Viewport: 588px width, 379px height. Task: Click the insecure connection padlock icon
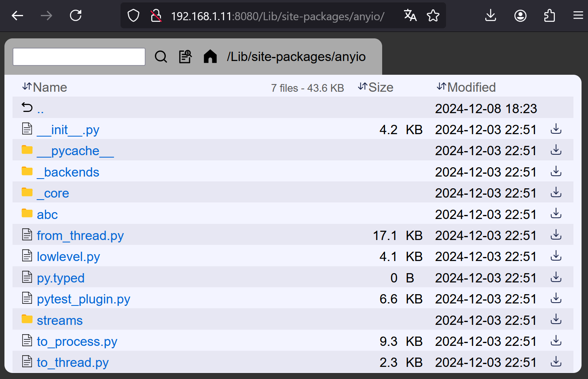point(156,16)
